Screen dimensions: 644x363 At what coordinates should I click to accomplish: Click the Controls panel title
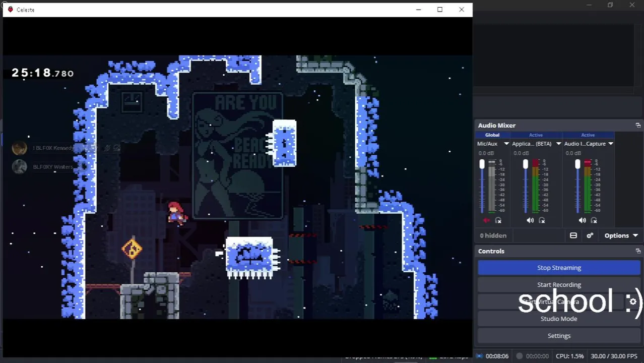pyautogui.click(x=491, y=251)
